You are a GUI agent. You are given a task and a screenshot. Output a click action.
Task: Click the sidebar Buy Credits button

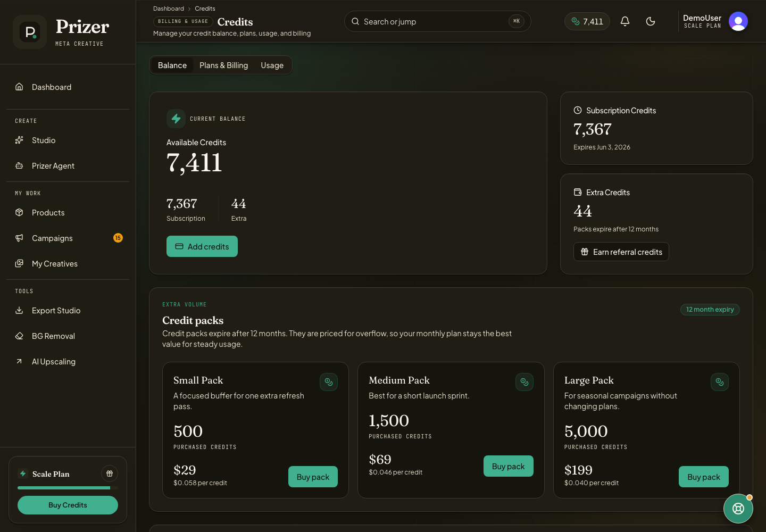68,505
